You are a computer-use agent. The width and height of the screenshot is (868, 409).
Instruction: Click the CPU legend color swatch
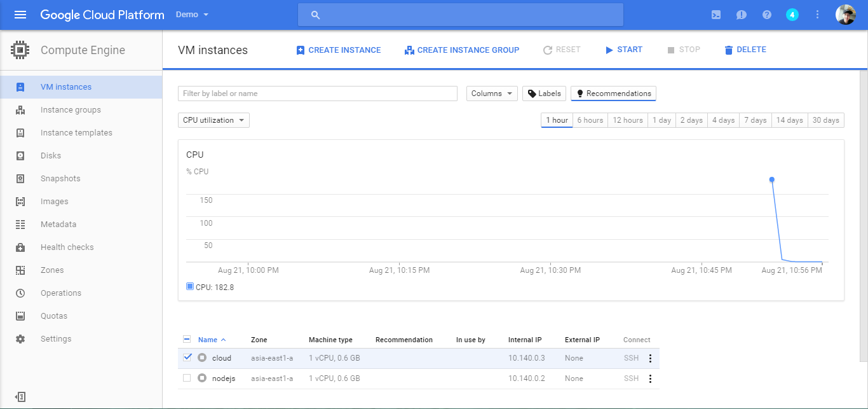(x=190, y=286)
